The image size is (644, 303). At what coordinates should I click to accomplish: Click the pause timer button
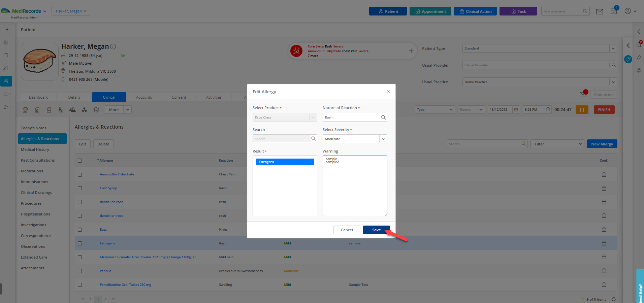click(x=582, y=110)
